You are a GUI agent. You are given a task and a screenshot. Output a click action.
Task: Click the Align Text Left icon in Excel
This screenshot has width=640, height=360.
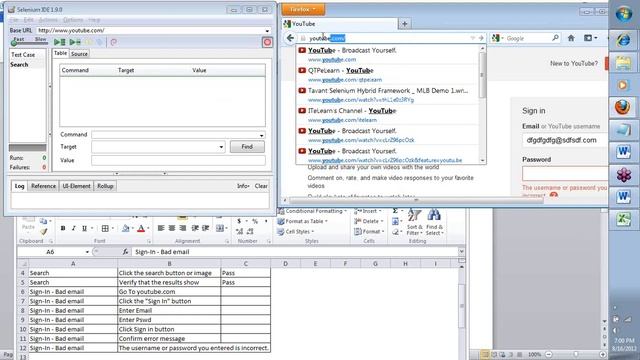(x=161, y=228)
